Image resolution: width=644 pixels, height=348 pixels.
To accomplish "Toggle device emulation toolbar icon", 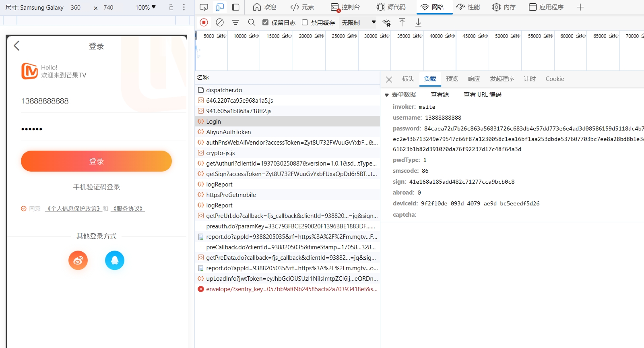I will [x=220, y=7].
